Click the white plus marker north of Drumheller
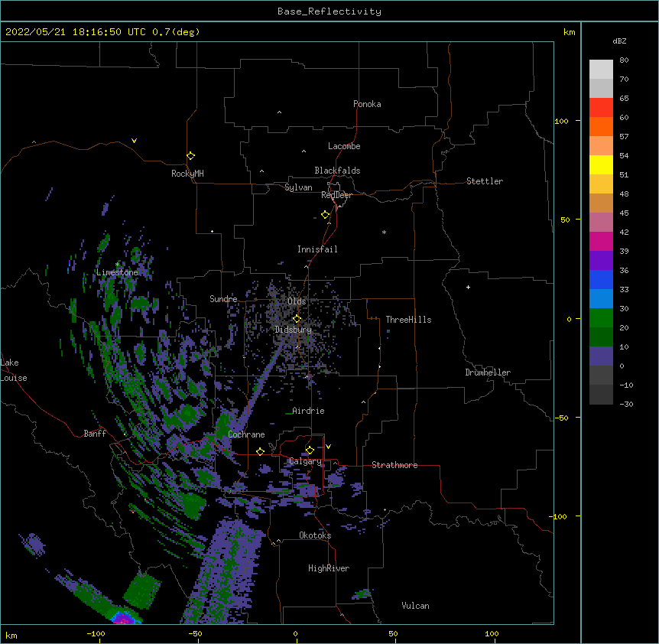Viewport: 659px width, 644px height. tap(468, 287)
